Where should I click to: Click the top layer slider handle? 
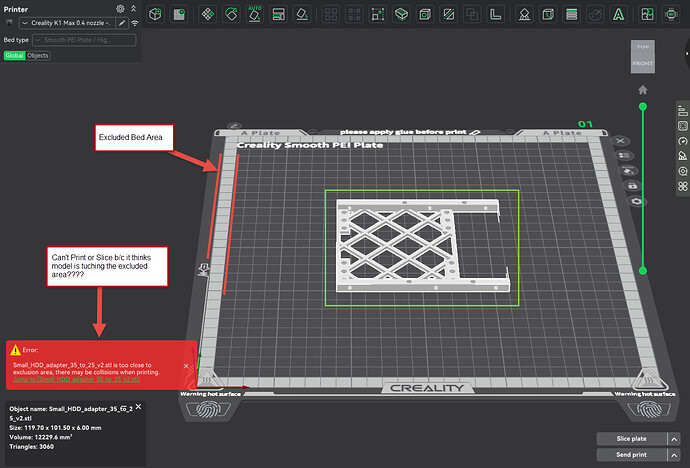642,106
